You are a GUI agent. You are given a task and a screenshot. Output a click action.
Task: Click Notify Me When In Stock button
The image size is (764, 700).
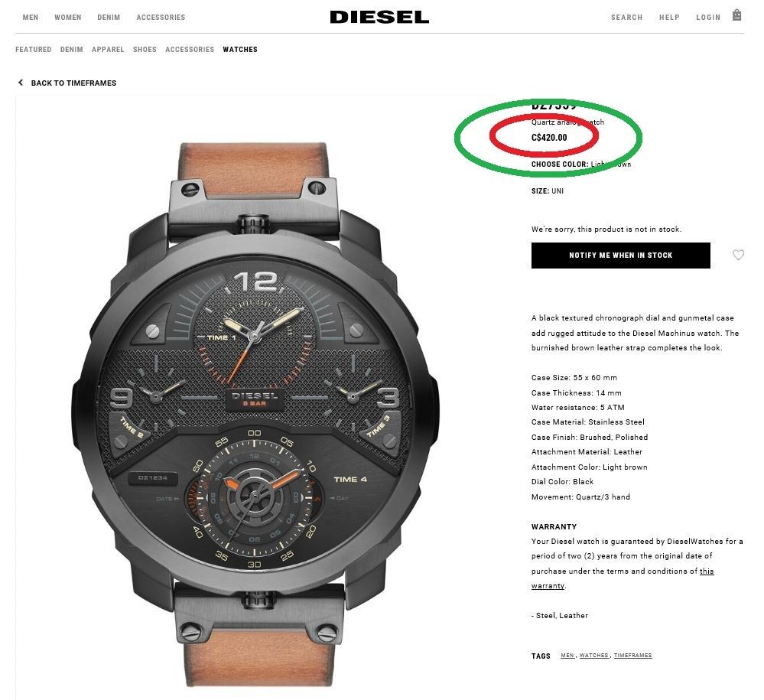point(621,255)
